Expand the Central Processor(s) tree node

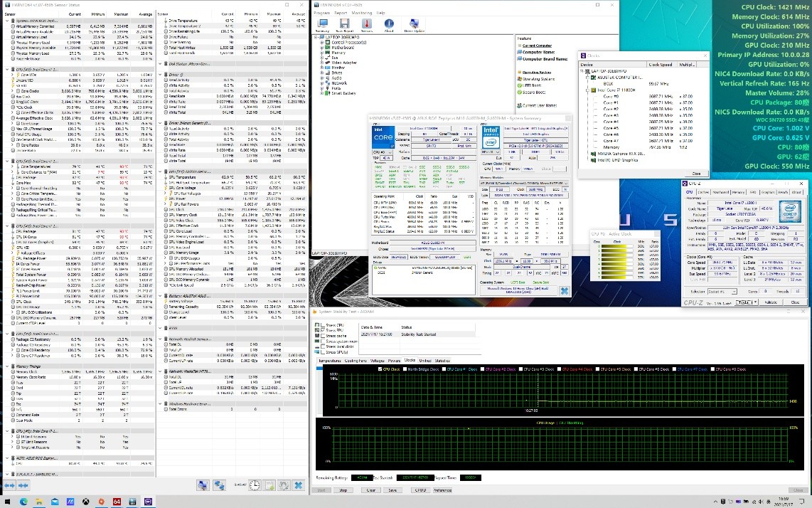(322, 42)
